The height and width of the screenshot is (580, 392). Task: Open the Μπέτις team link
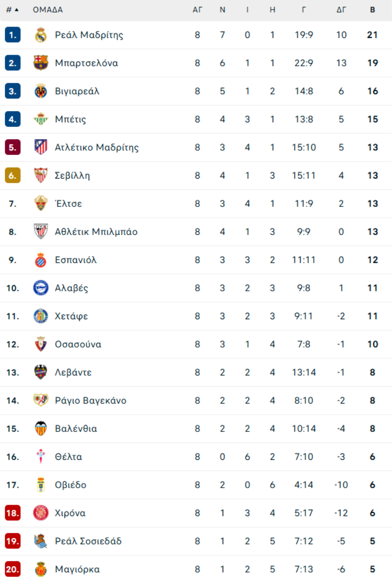pyautogui.click(x=71, y=119)
